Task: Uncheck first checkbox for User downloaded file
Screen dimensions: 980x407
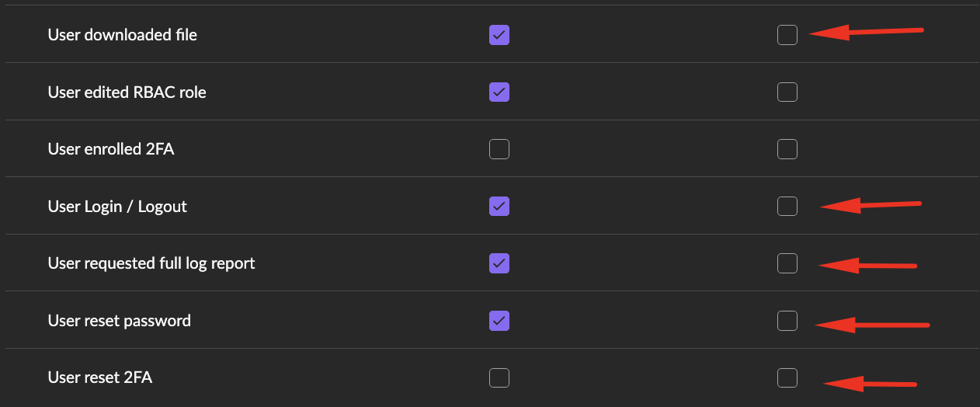Action: coord(499,35)
